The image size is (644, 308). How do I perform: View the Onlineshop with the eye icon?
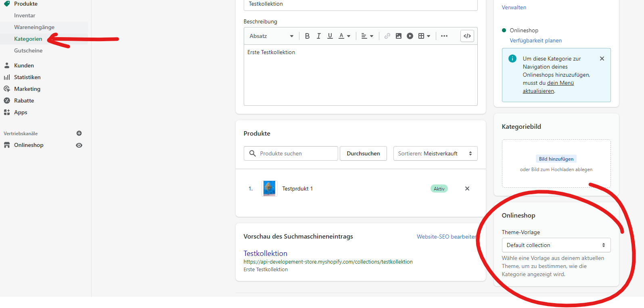click(79, 145)
